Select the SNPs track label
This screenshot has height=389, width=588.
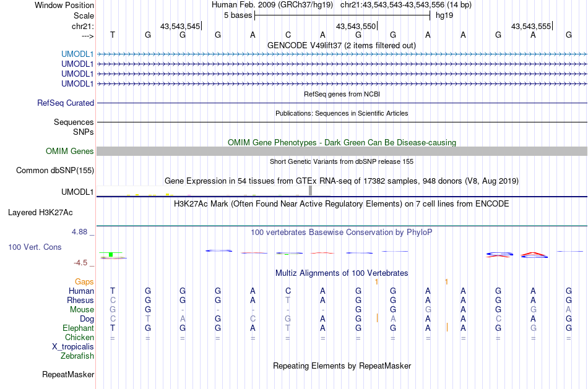click(x=84, y=132)
